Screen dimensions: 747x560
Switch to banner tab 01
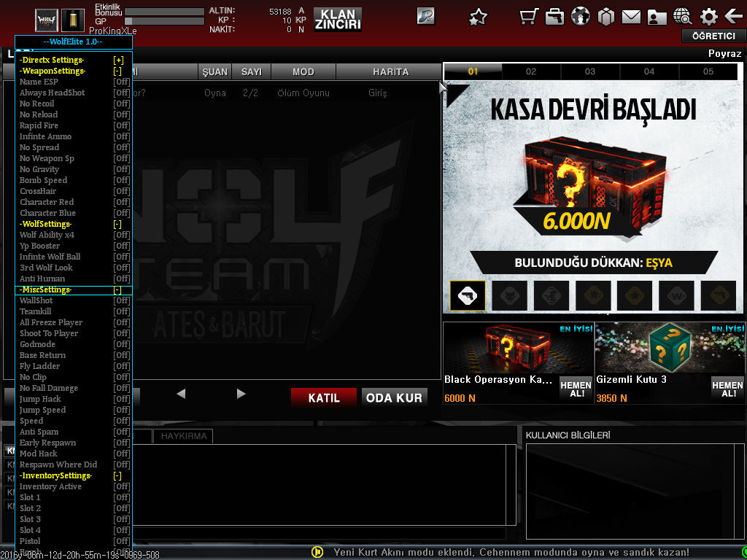pyautogui.click(x=473, y=71)
